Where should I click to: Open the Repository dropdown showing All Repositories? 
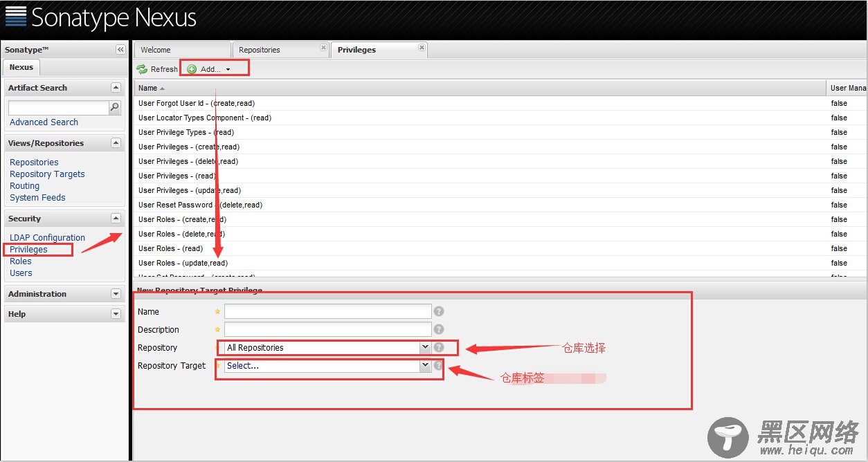pos(425,348)
